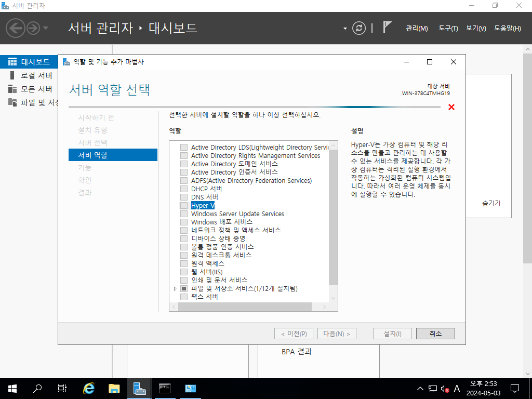Check the ADFS role checkbox

(184, 180)
